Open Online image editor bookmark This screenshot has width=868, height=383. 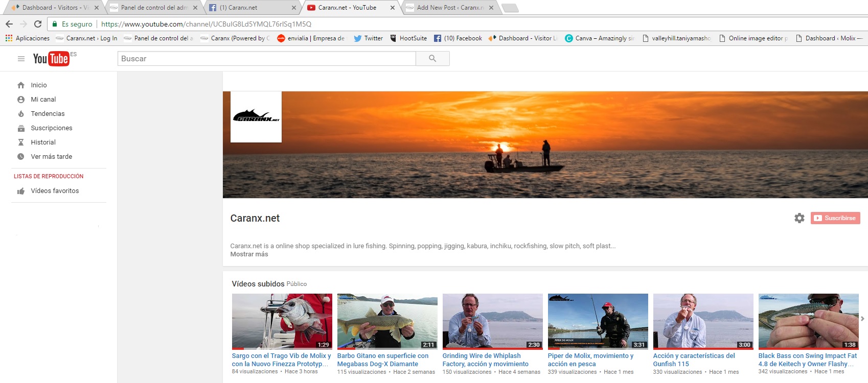(x=753, y=38)
